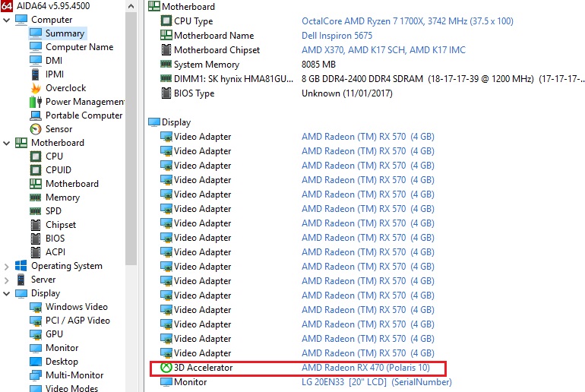
Task: Click the Operating System Windows logo icon
Action: (21, 266)
